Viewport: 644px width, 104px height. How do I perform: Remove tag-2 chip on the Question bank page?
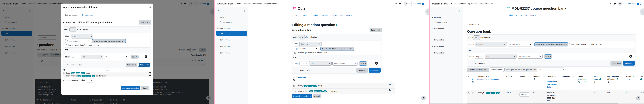coord(550,56)
